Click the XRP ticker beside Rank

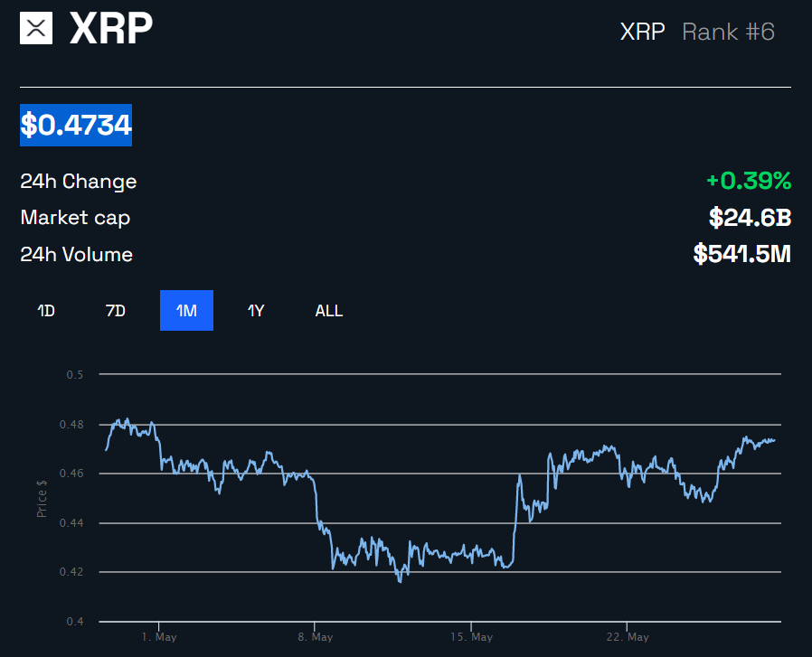[x=643, y=32]
